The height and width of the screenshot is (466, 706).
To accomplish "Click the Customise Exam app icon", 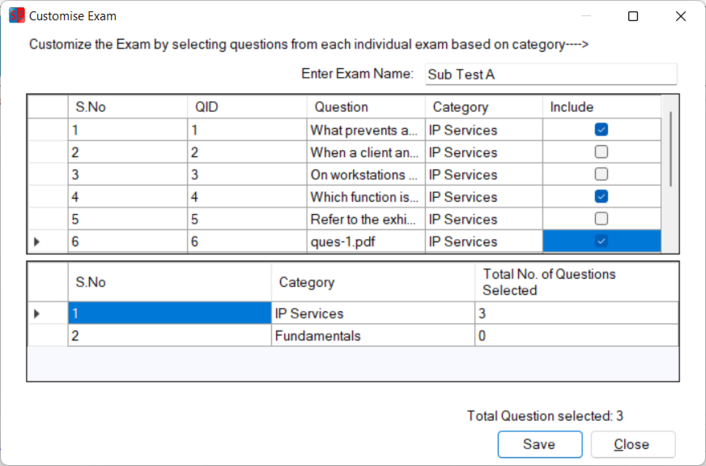I will point(17,15).
